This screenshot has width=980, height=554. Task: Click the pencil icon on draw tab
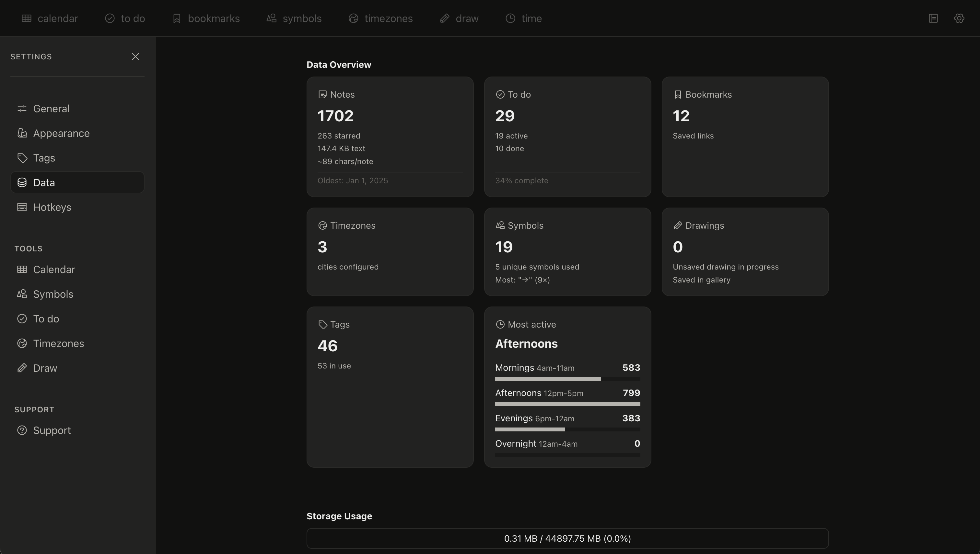tap(445, 18)
